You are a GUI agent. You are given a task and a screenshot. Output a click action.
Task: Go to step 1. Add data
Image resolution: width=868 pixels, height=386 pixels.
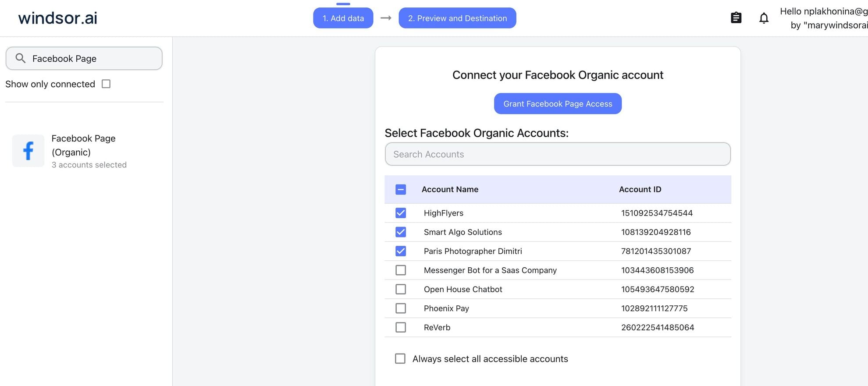343,18
